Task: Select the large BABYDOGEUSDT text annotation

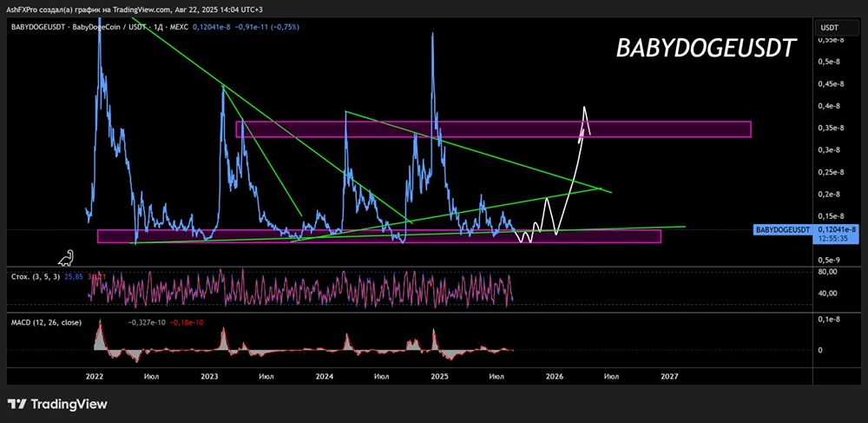Action: [707, 49]
